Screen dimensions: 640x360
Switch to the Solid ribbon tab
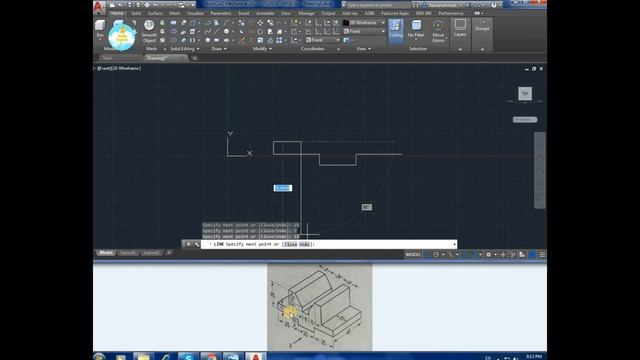136,13
